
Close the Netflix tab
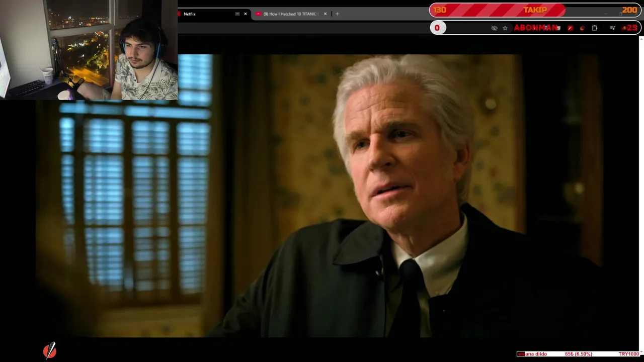[246, 14]
